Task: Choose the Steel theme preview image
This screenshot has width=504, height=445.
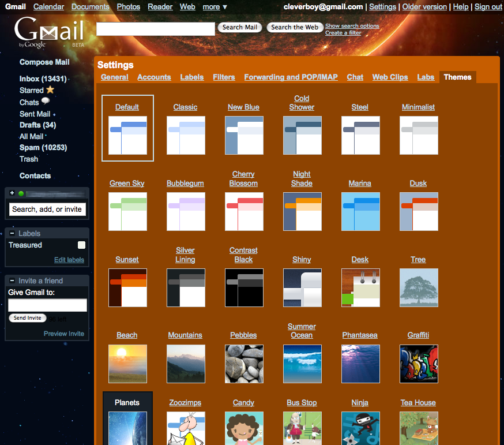Action: click(360, 136)
